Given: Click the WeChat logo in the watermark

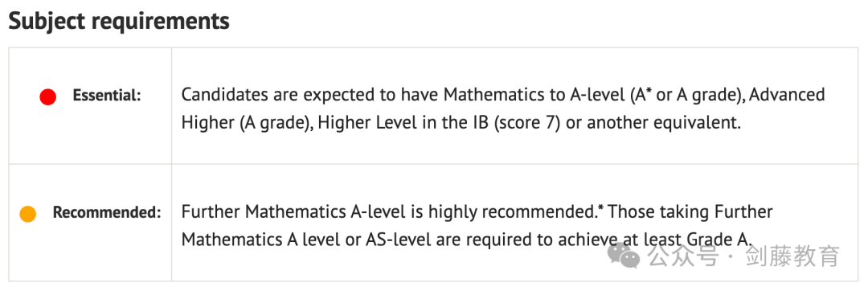Looking at the screenshot, I should [x=624, y=256].
